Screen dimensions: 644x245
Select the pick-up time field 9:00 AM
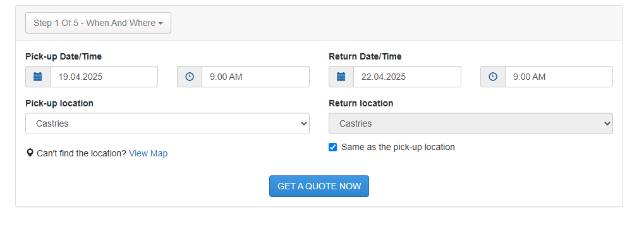255,77
